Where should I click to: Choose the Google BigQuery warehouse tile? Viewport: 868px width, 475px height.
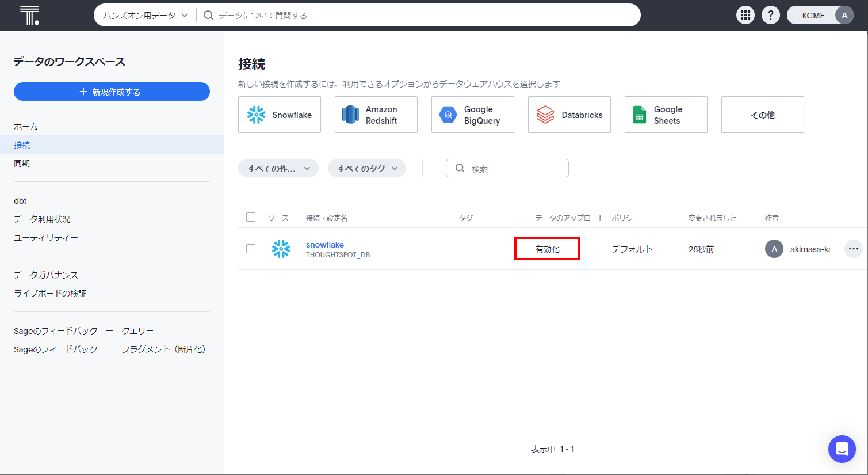point(472,115)
